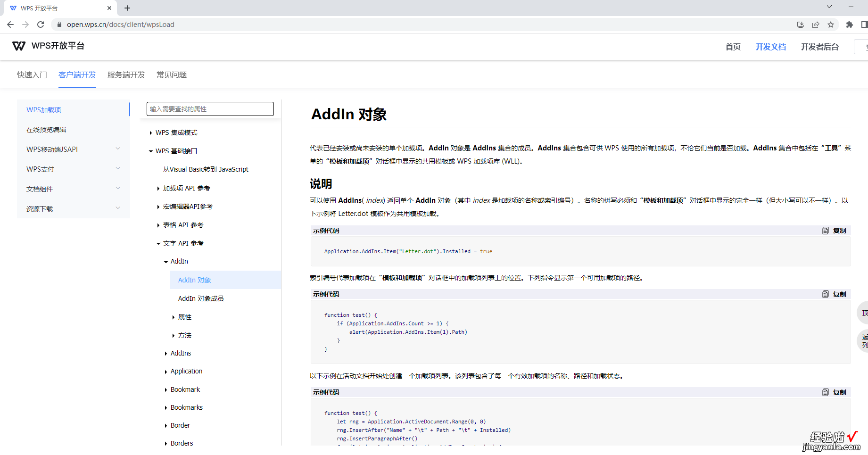Viewport: 868px width, 455px height.
Task: Copy the test() path example with 复制
Action: coord(840,294)
